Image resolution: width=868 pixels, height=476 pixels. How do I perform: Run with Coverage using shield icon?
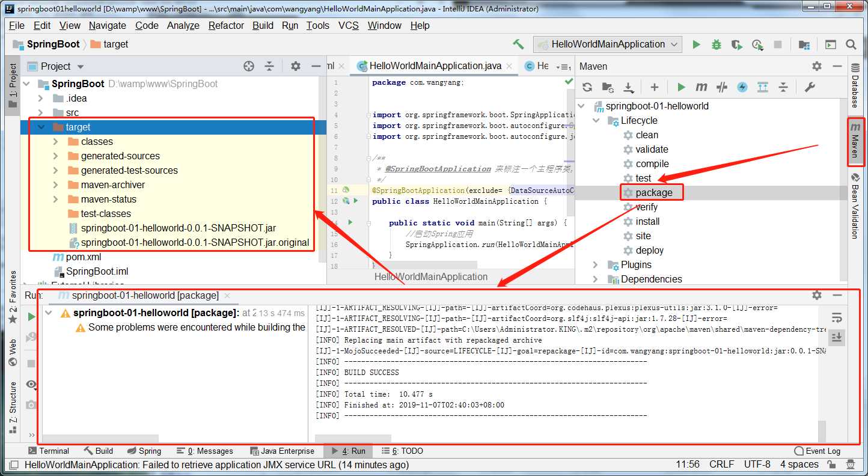[736, 44]
